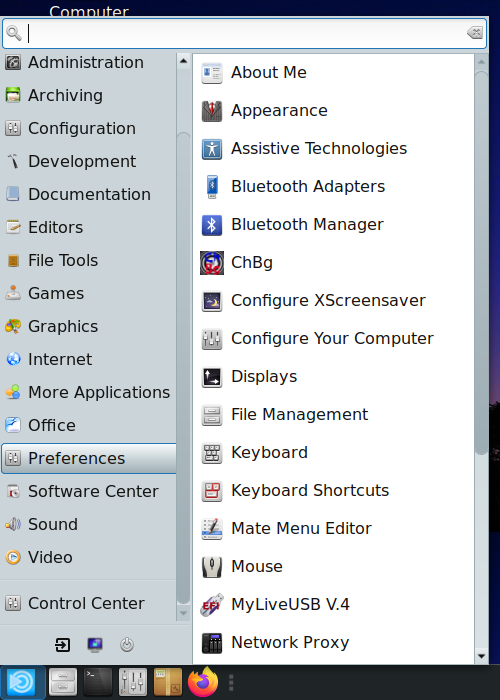Image resolution: width=500 pixels, height=700 pixels.
Task: Click the lock screen monitor icon
Action: pyautogui.click(x=95, y=645)
